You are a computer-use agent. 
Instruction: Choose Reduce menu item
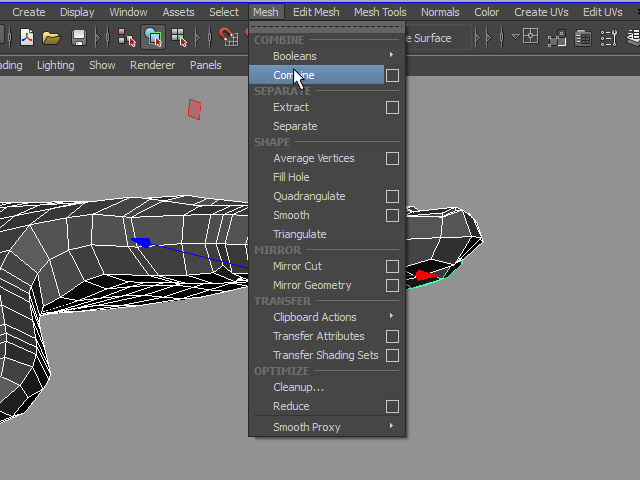point(291,407)
